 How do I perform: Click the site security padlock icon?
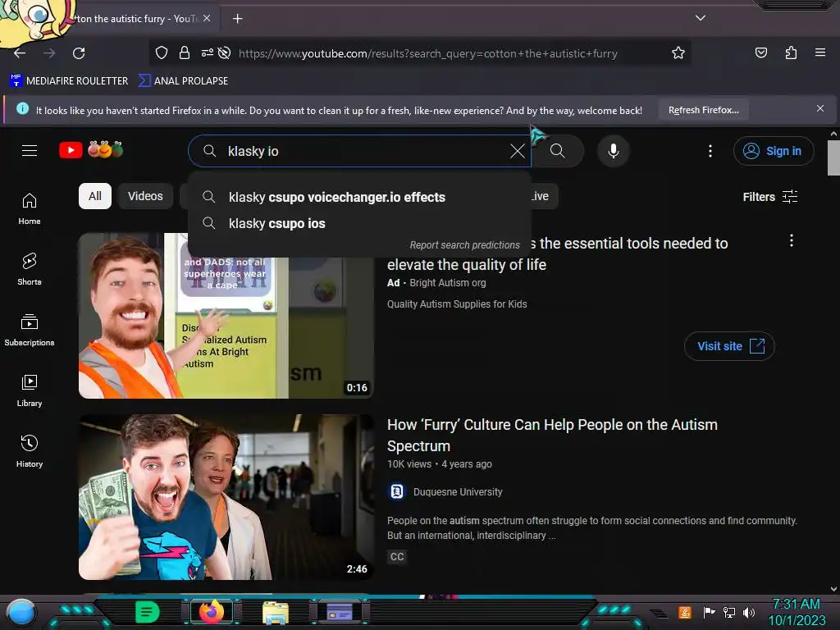click(x=185, y=52)
